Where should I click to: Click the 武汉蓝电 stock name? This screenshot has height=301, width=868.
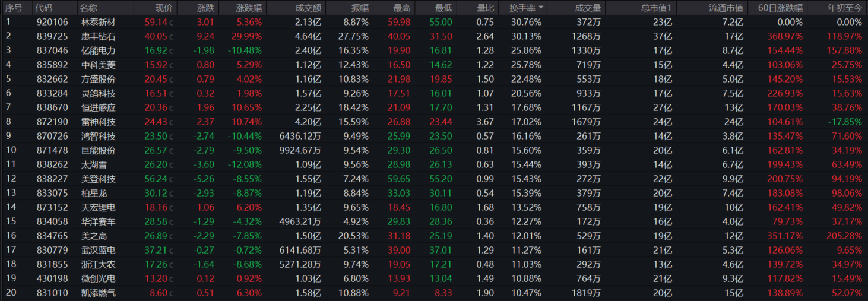[x=99, y=250]
